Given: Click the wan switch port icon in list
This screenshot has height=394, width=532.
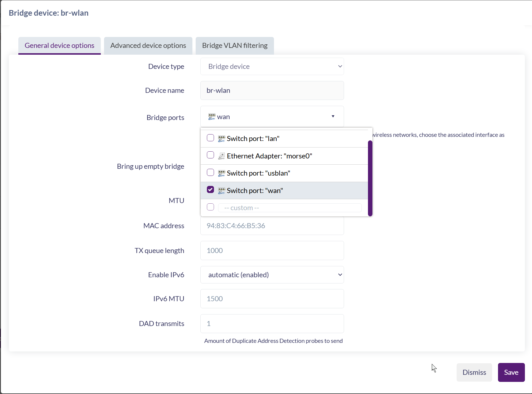Looking at the screenshot, I should click(x=221, y=191).
